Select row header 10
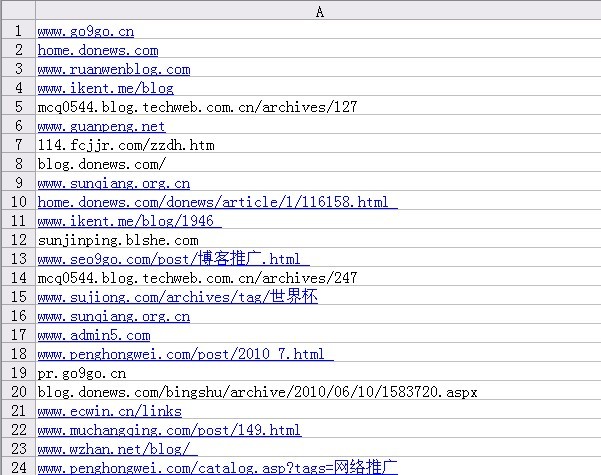This screenshot has width=601, height=475. 18,201
